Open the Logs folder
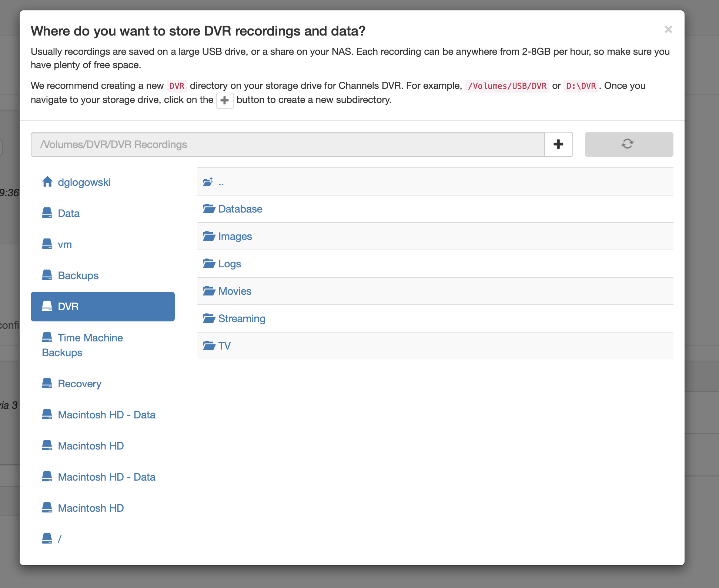The height and width of the screenshot is (588, 719). click(229, 264)
